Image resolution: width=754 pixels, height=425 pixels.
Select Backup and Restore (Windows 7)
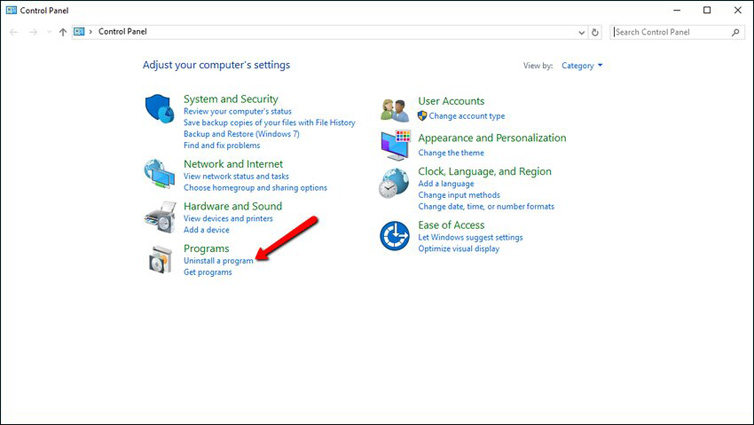pyautogui.click(x=241, y=134)
